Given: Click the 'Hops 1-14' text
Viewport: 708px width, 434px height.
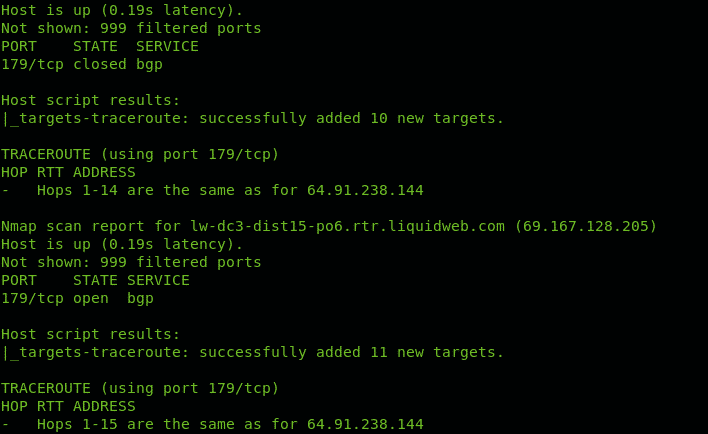Looking at the screenshot, I should tap(77, 191).
